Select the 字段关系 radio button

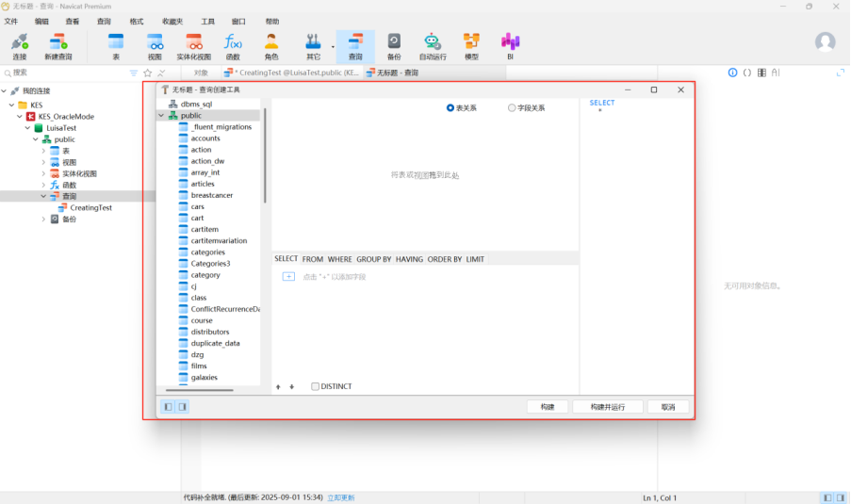pos(512,108)
